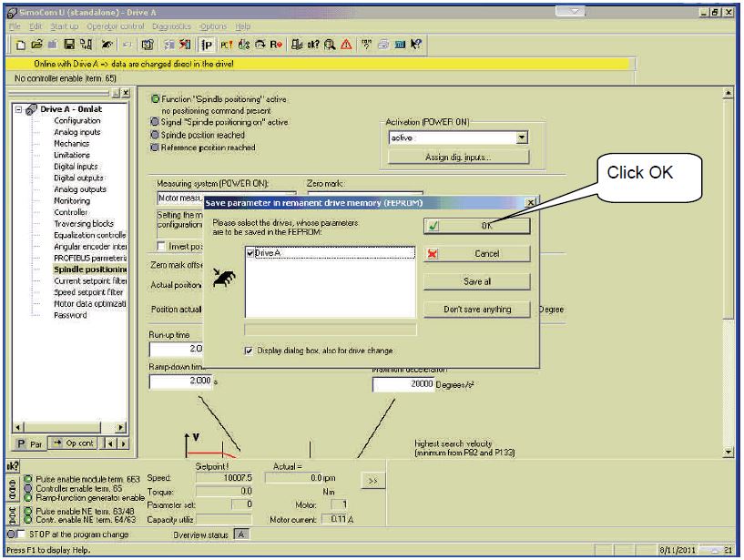Click the Open folder toolbar icon
The height and width of the screenshot is (560, 744).
point(36,45)
